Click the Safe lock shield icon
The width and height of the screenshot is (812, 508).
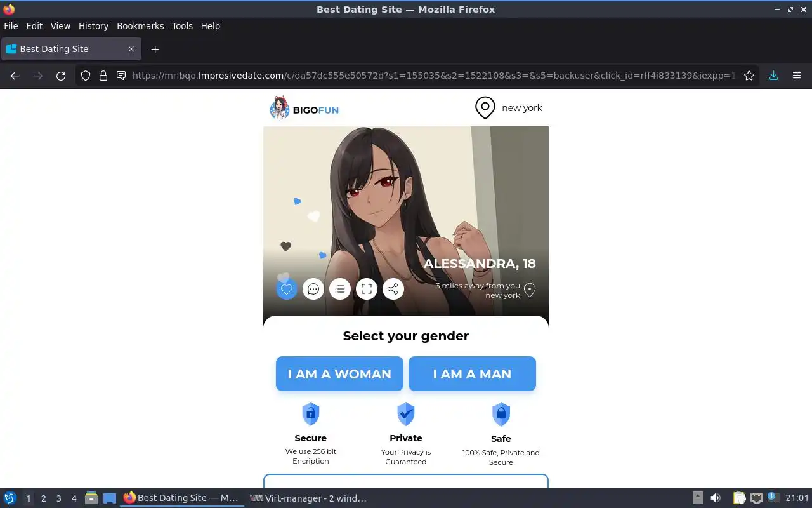pyautogui.click(x=501, y=415)
